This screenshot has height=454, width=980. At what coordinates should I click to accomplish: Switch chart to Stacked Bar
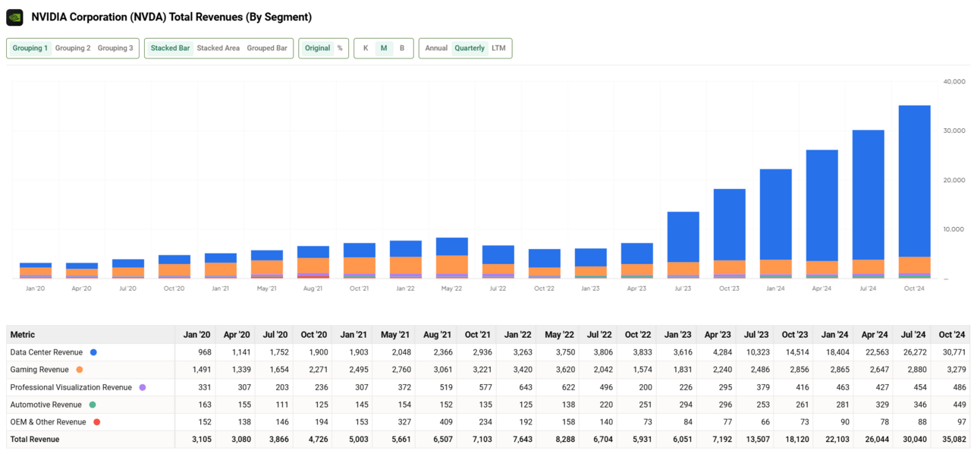[170, 48]
